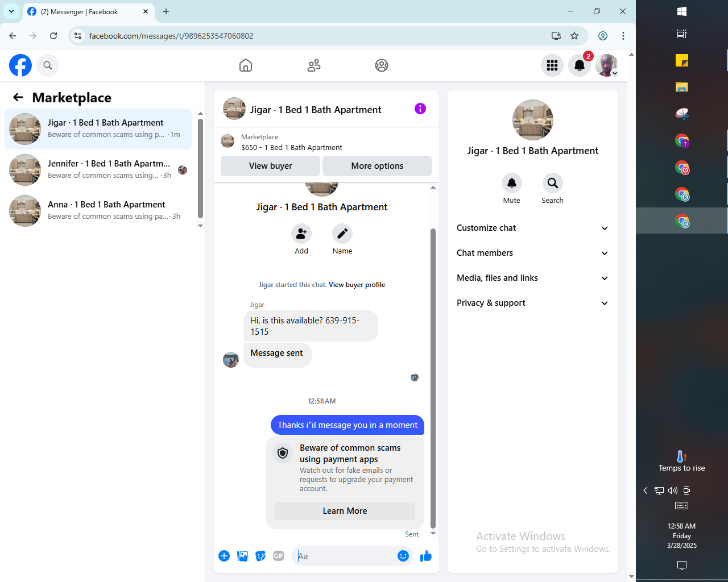Click the More options button
Screen dimensions: 728x582
(x=377, y=166)
